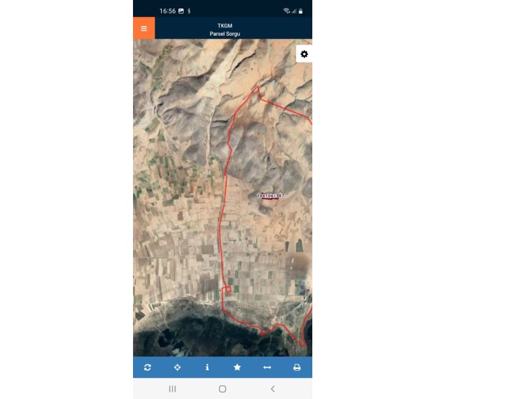Tap the refresh arrows icon in bottom toolbar

[x=147, y=367]
